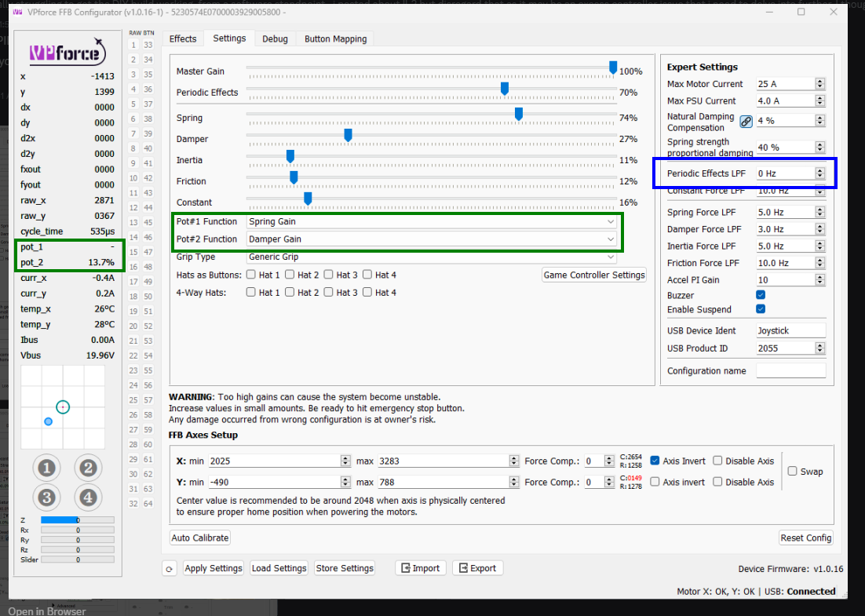Click round joystick button 4 indicator
The height and width of the screenshot is (616, 865).
tap(88, 498)
